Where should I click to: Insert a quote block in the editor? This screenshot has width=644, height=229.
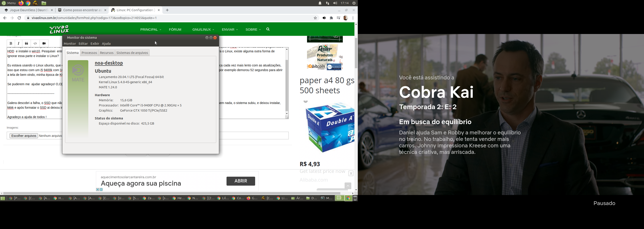(27, 44)
